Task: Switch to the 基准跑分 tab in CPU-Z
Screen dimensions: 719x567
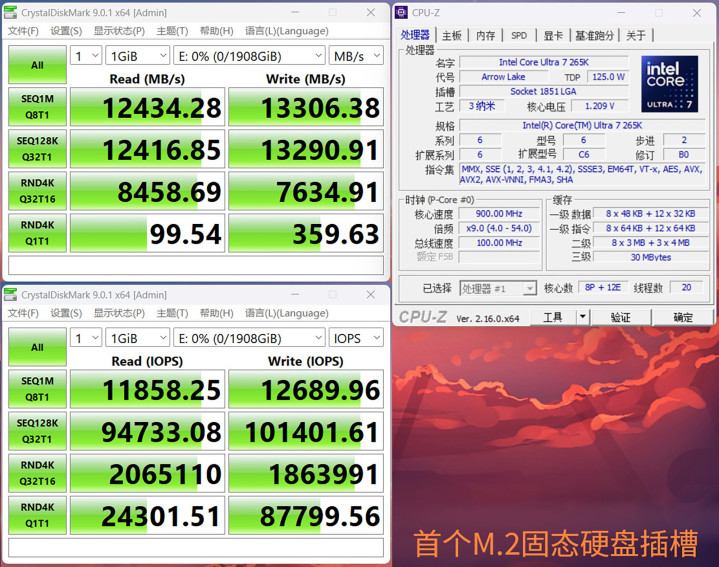Action: tap(594, 35)
